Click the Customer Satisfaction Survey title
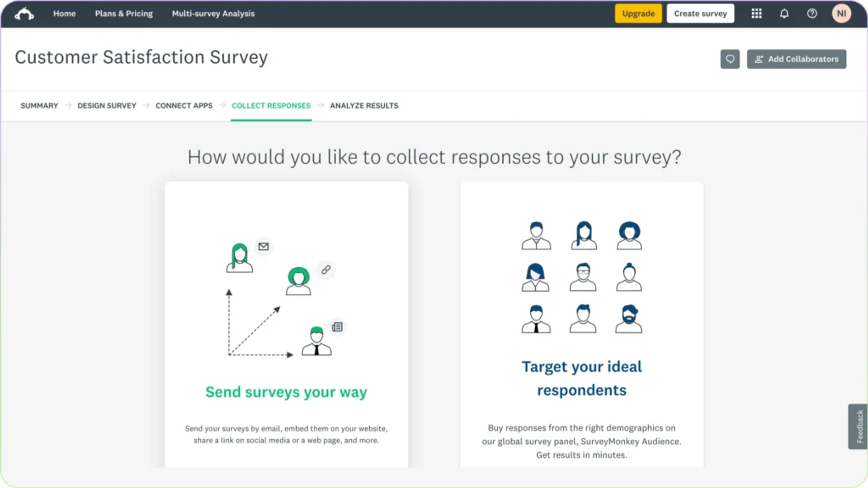 coord(142,57)
